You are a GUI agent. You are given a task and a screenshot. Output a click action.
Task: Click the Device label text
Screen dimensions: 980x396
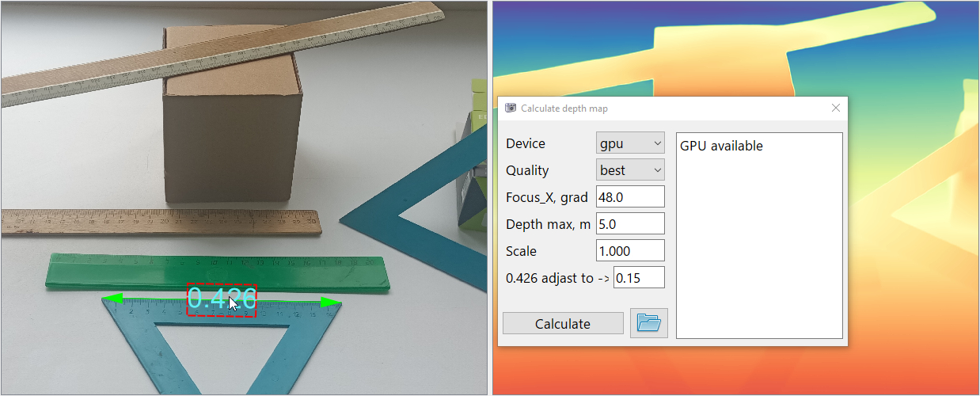526,143
